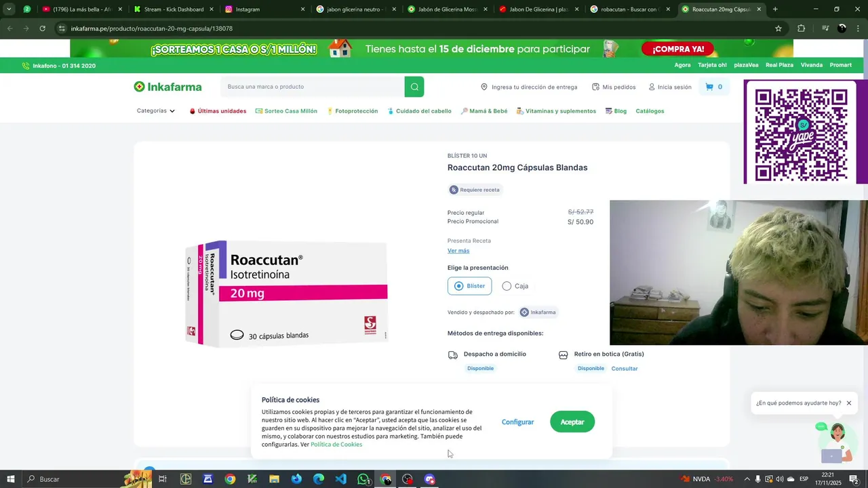Open Tarjeta oh! top link

tap(712, 65)
